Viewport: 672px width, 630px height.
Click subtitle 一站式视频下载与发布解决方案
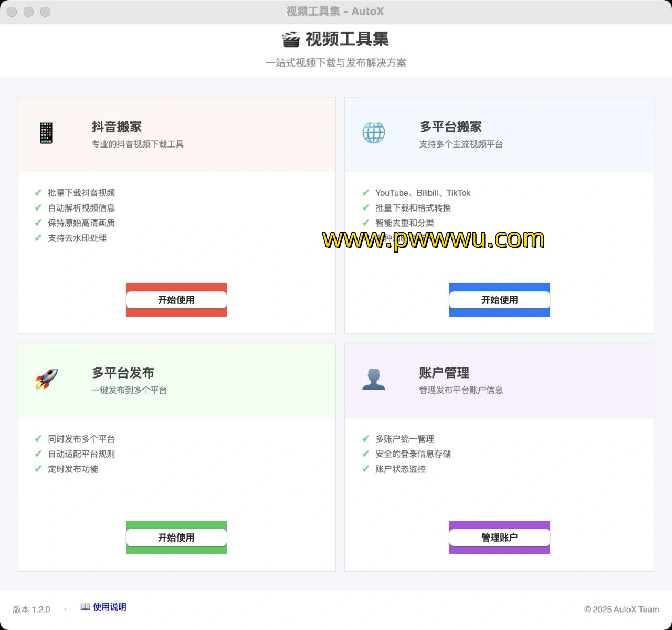point(336,63)
